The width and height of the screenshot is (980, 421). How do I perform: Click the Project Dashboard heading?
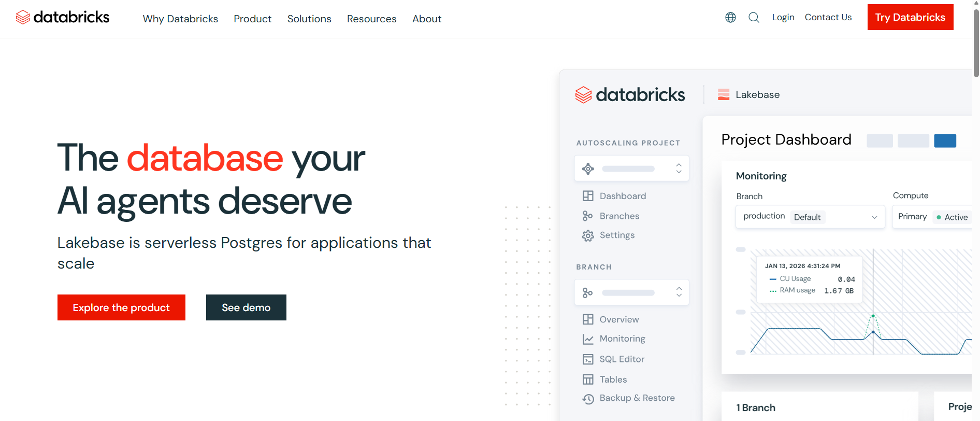click(786, 139)
